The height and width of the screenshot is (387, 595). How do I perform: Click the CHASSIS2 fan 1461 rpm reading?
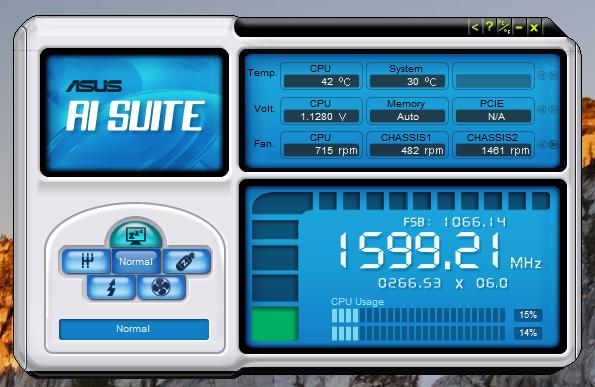click(493, 151)
